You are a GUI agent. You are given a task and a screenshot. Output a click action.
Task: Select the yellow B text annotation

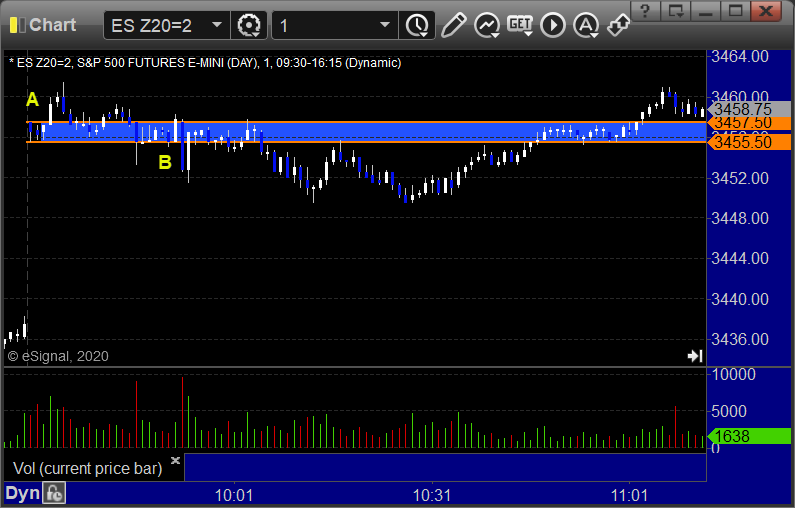click(165, 162)
